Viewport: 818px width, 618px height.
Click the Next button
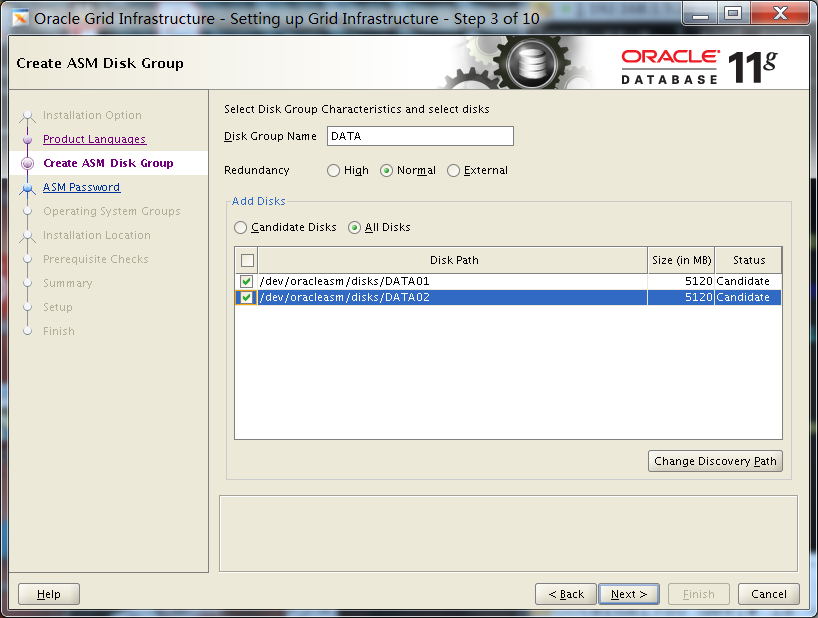pos(629,594)
